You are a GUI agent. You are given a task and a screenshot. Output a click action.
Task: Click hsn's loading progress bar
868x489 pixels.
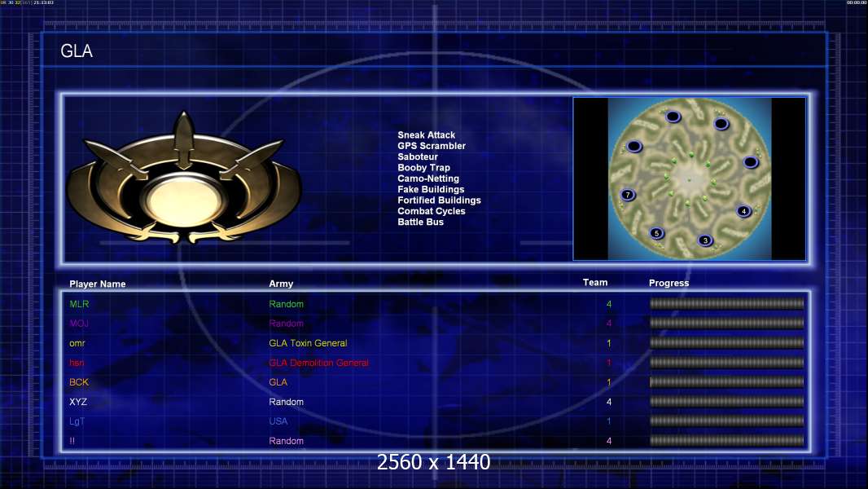click(x=726, y=363)
